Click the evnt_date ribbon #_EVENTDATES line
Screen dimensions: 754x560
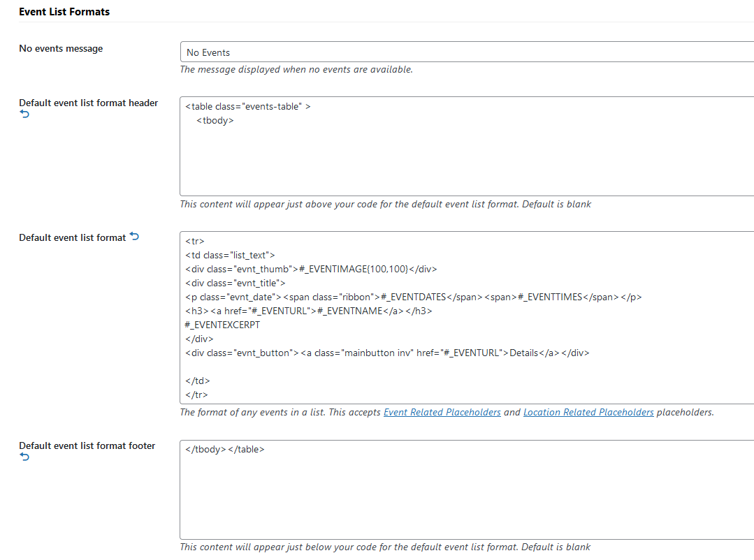413,297
